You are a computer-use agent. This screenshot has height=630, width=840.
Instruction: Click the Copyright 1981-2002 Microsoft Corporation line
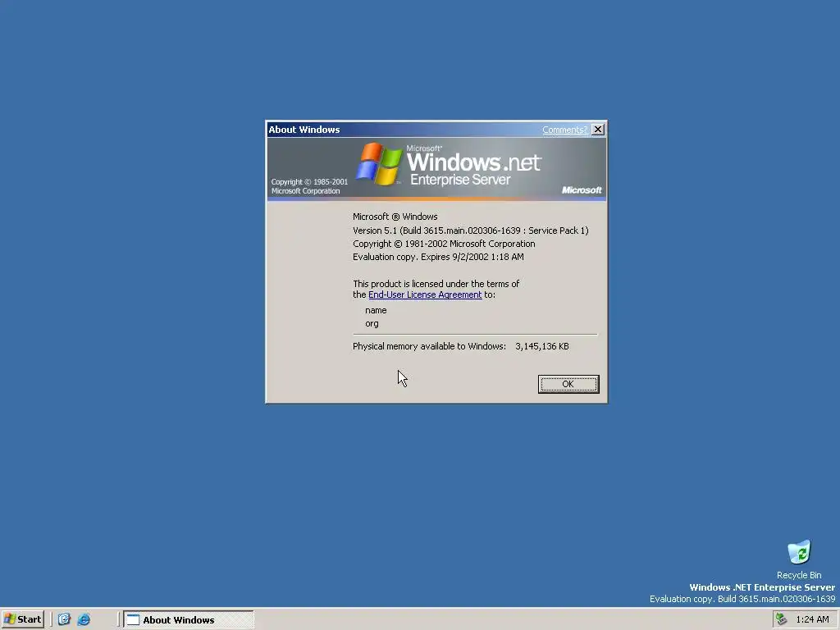pos(444,244)
